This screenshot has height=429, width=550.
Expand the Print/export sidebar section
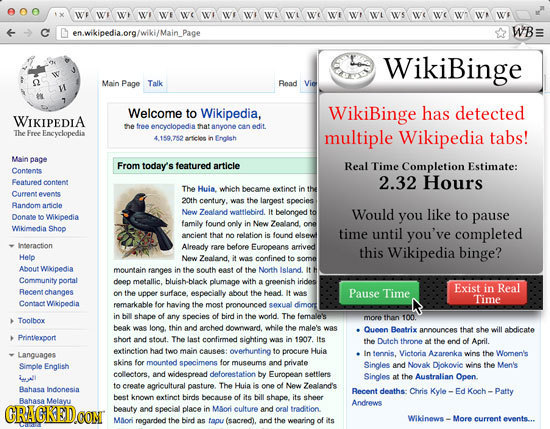(x=12, y=338)
